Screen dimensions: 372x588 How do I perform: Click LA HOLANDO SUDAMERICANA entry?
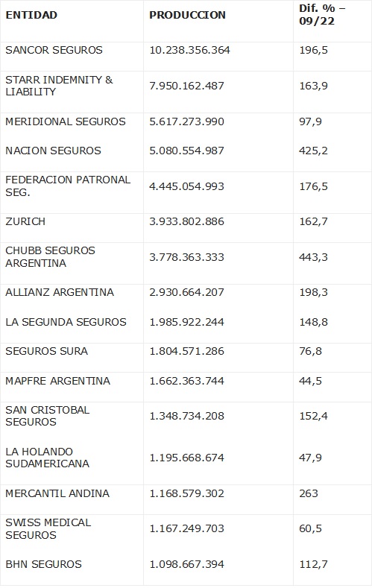point(48,458)
